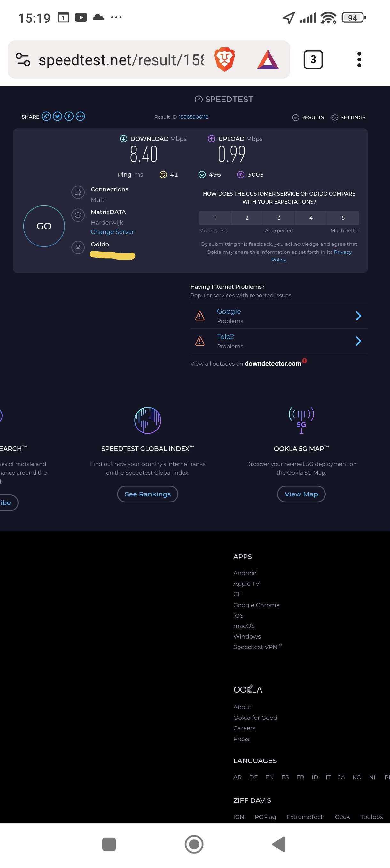
Task: Open Tele2 problems row
Action: [279, 341]
